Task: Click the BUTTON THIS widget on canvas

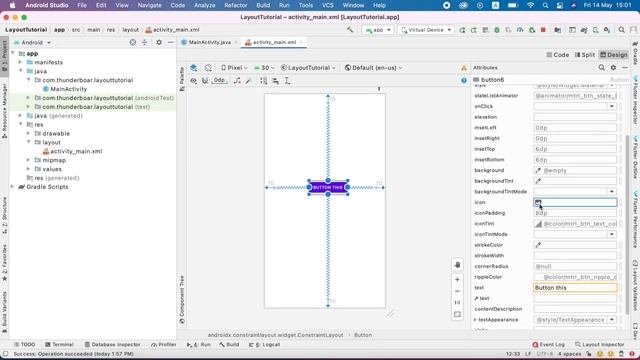Action: pos(328,188)
